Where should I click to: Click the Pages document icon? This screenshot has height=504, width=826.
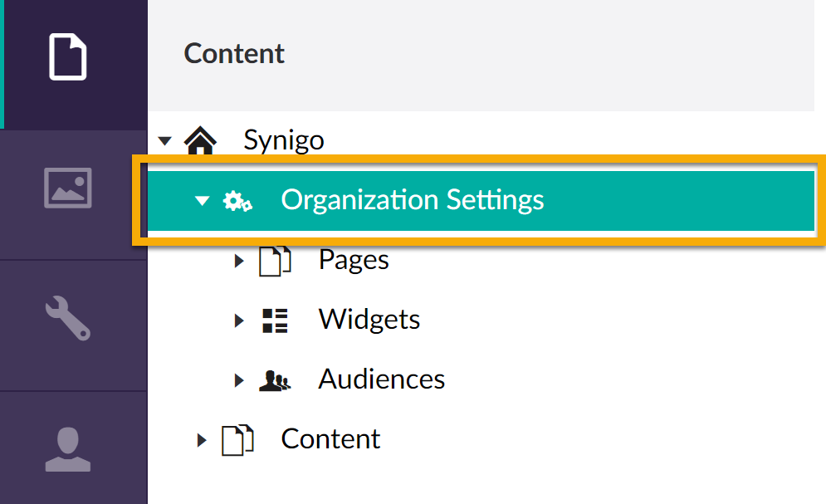(275, 262)
